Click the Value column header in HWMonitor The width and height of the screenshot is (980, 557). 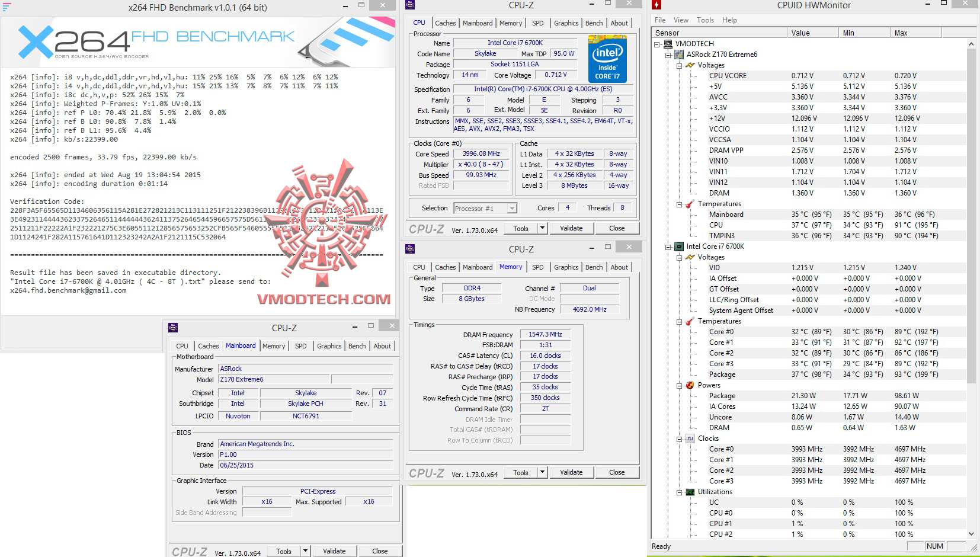click(812, 33)
